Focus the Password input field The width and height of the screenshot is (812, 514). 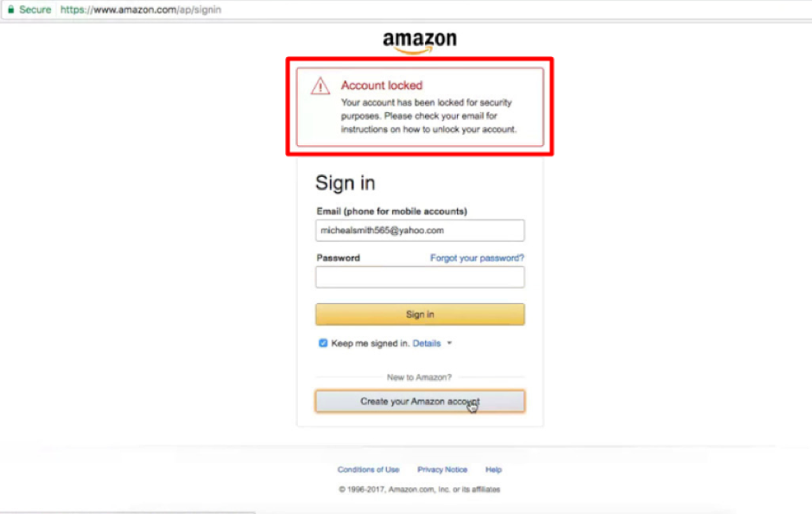[x=420, y=277]
